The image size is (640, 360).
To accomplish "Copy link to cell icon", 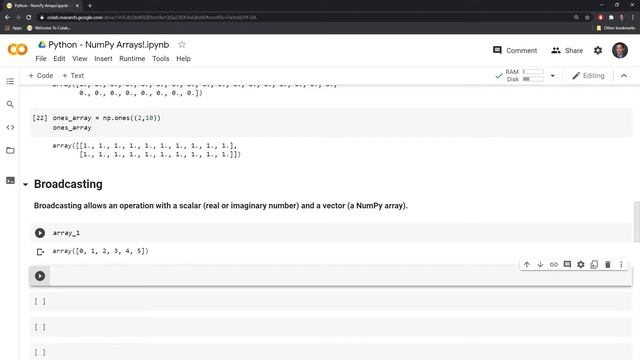I will [553, 264].
